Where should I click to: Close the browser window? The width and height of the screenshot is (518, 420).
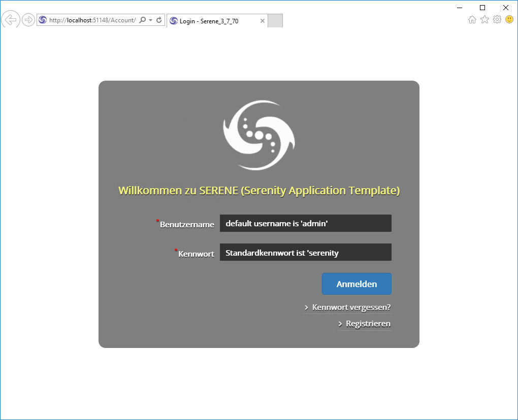click(x=506, y=8)
